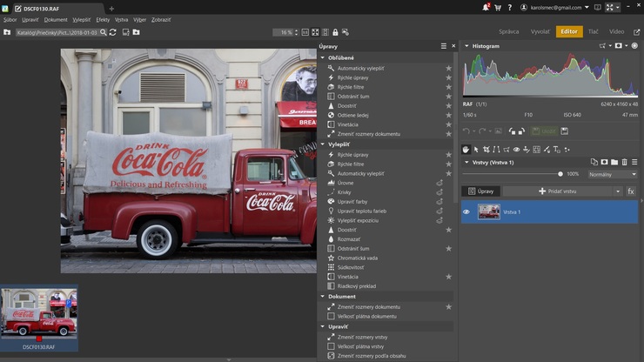Select the arrow pointer tool
Screen dimensions: 644x362
[x=476, y=150]
